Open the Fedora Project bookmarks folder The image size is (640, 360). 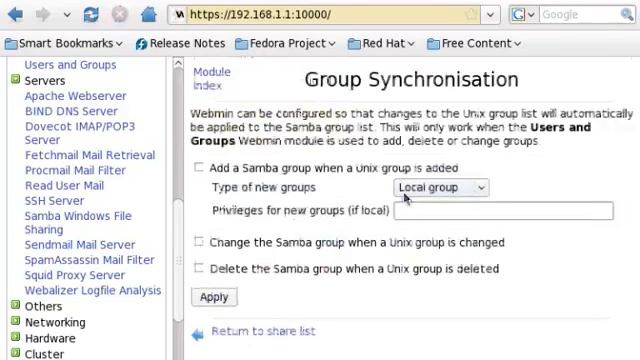(x=285, y=43)
